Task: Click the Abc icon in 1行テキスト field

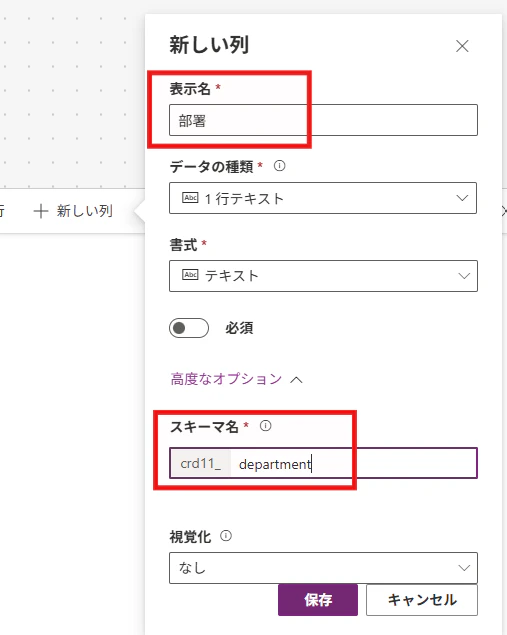Action: coord(190,198)
